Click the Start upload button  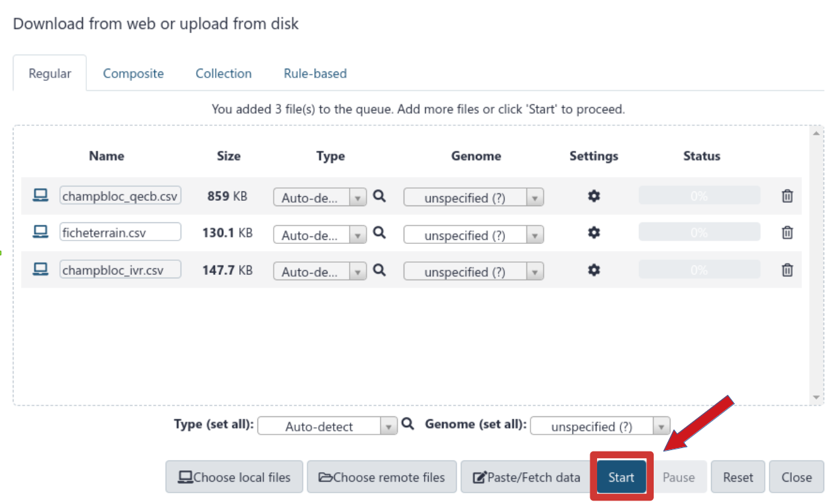[x=621, y=477]
